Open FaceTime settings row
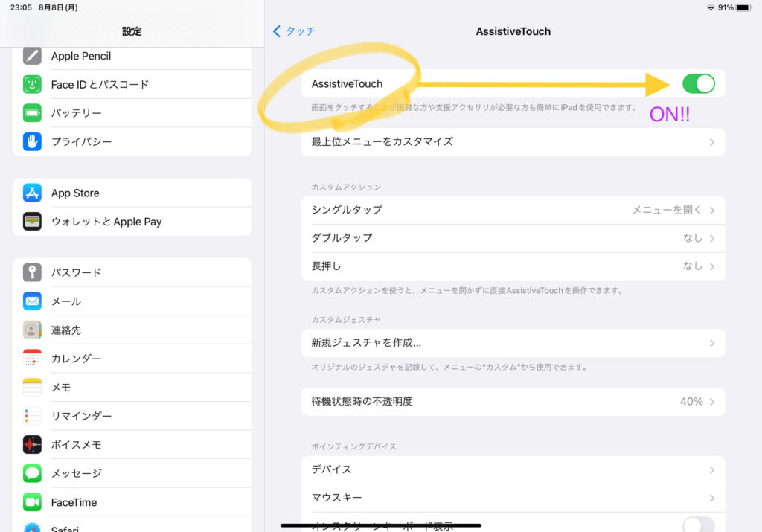 [132, 502]
